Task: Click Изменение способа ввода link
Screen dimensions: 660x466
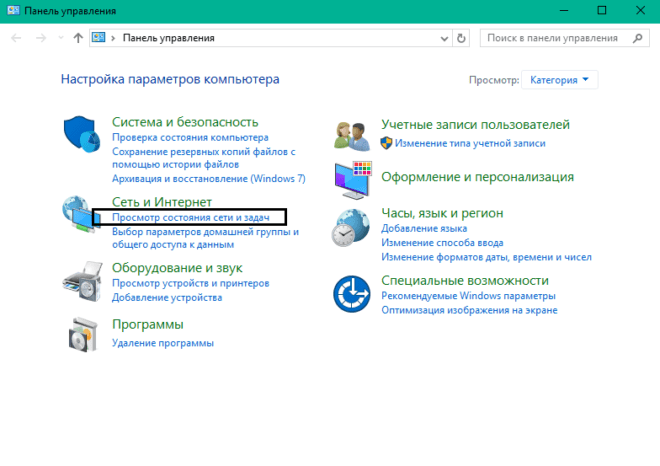Action: (x=442, y=243)
